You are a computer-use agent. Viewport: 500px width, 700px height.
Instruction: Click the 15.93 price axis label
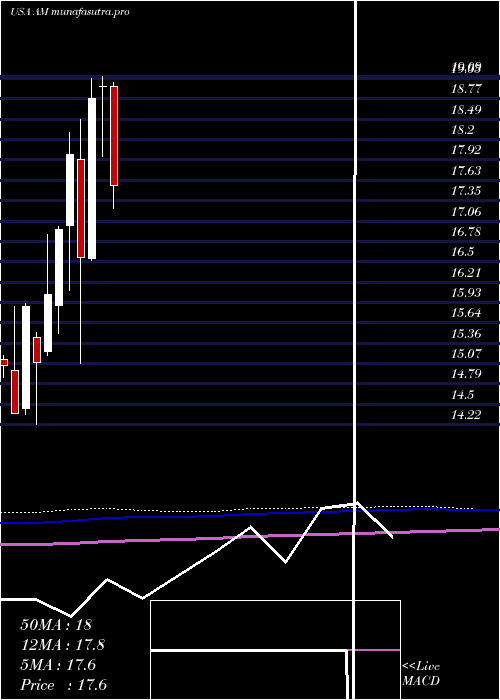click(x=466, y=293)
